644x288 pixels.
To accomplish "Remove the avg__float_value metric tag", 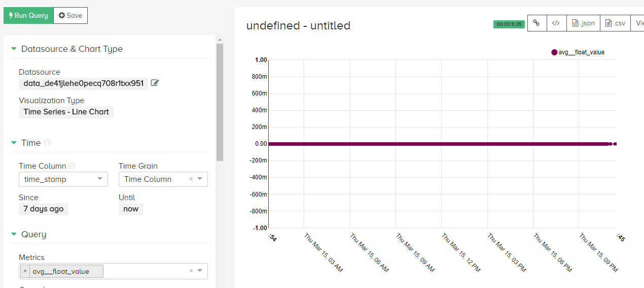I will click(x=25, y=271).
